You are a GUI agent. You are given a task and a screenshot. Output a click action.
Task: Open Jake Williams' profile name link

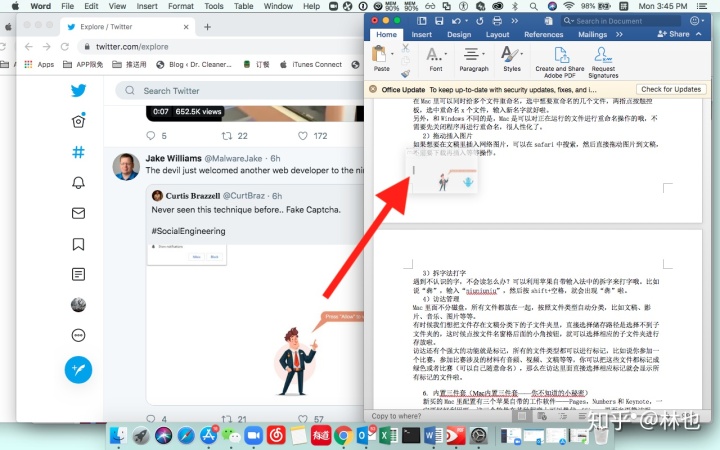174,158
